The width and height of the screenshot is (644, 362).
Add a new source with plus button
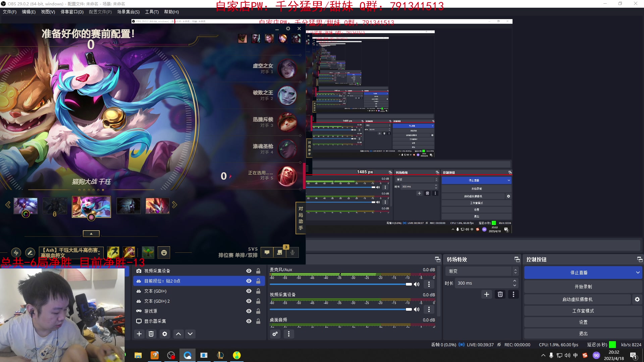pos(139,334)
